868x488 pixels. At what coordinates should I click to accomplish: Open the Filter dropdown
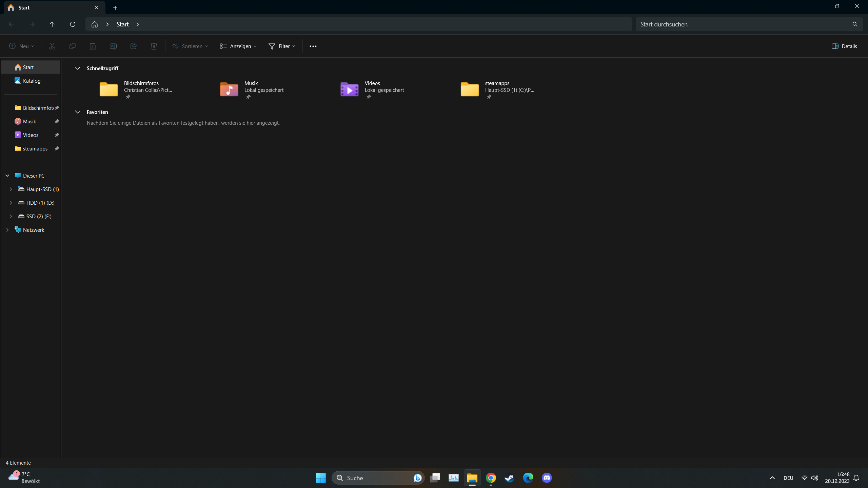[282, 46]
